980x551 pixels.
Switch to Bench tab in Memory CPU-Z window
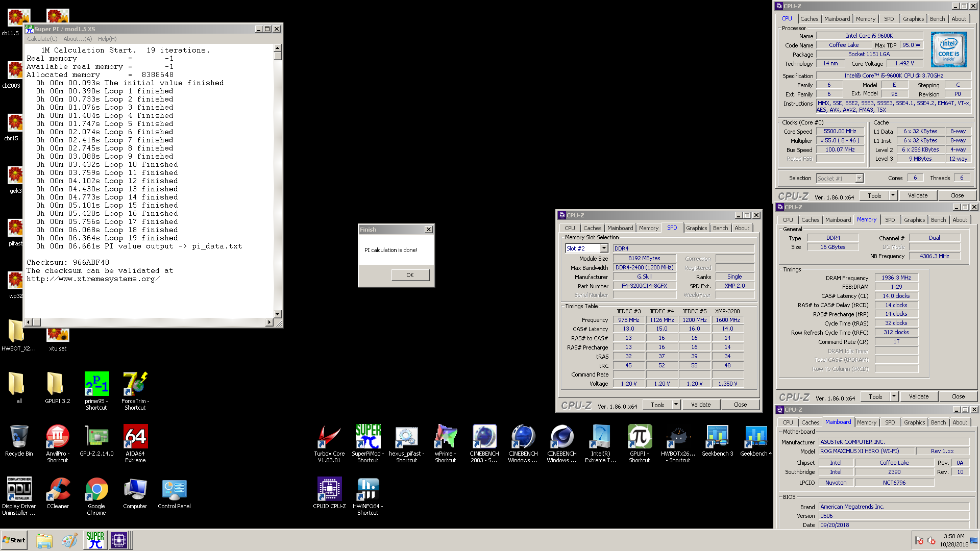point(938,220)
